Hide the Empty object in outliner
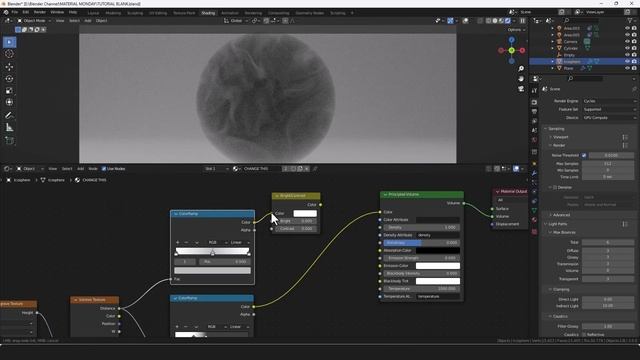The width and height of the screenshot is (640, 360). point(627,55)
